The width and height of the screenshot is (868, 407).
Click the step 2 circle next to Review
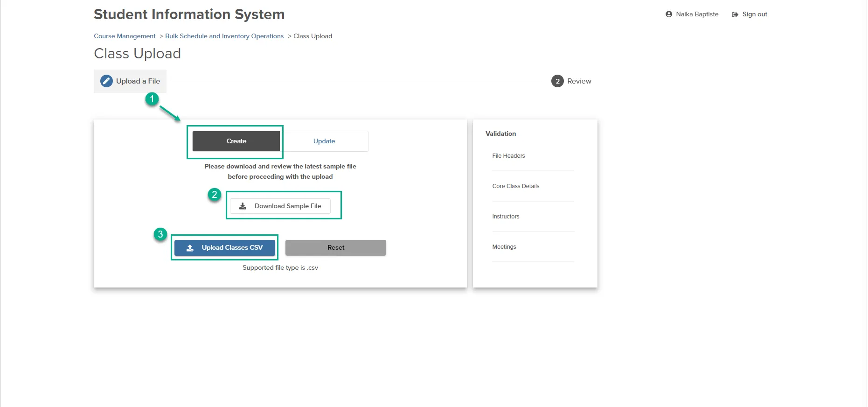557,81
